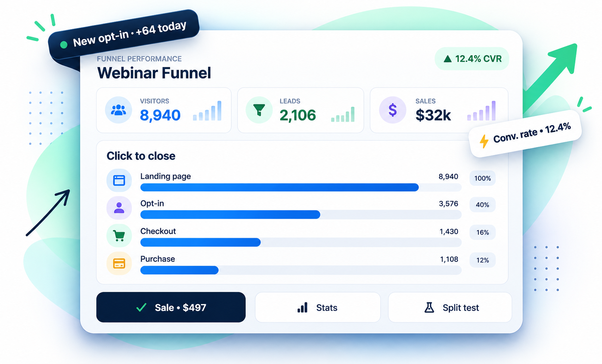Click the Leads funnel icon
Image resolution: width=602 pixels, height=364 pixels.
[259, 110]
